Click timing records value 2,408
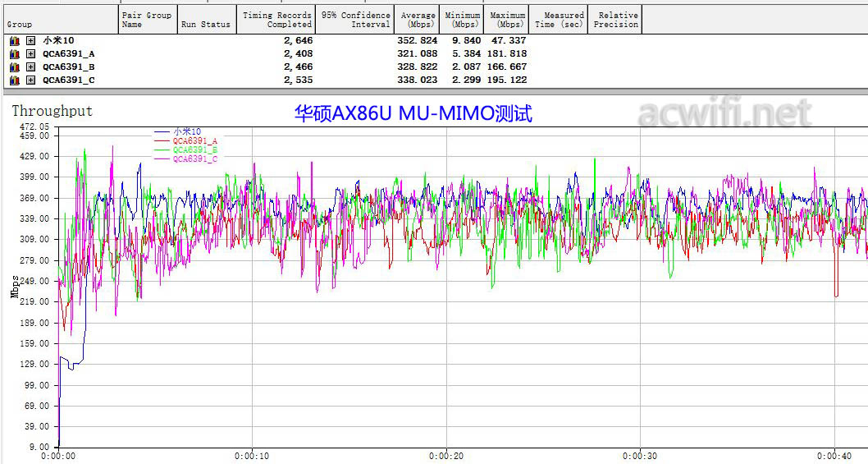868x464 pixels. pos(299,53)
